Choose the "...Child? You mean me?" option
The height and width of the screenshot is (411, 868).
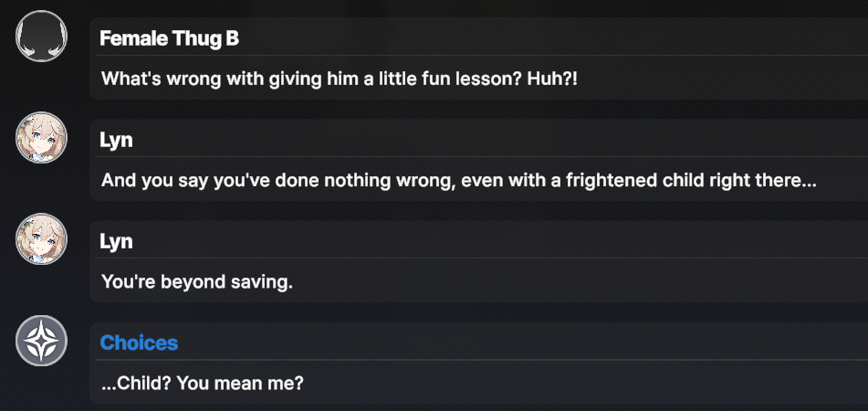(x=202, y=383)
